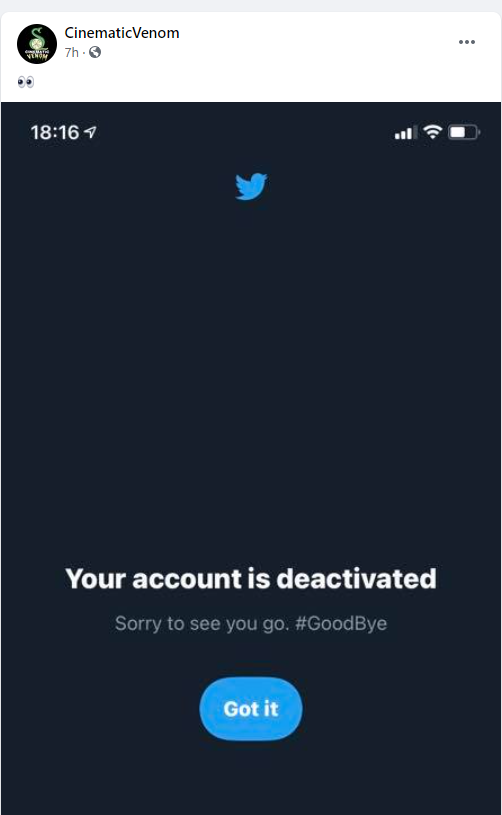
Task: Open the deactivated account screenshot image
Action: pyautogui.click(x=251, y=457)
